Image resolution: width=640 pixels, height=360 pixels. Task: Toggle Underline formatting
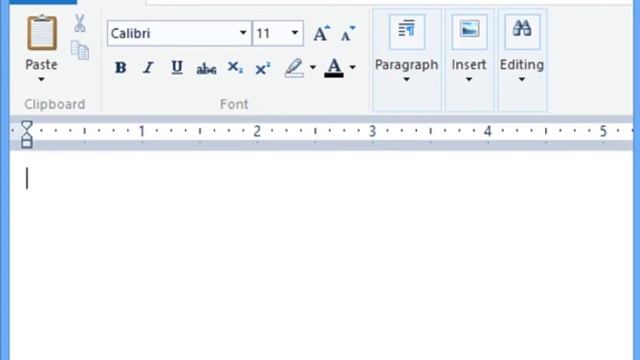(177, 67)
